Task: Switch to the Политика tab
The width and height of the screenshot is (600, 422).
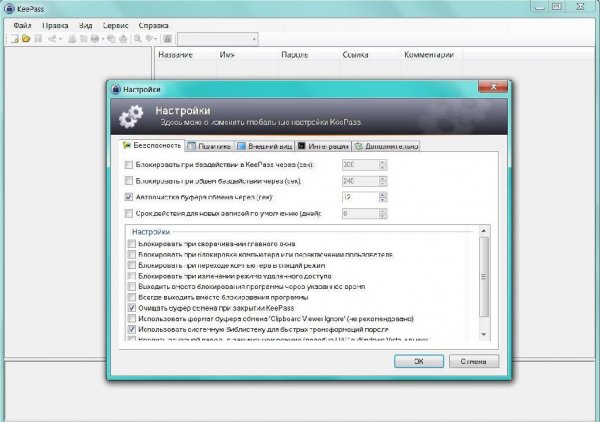Action: pyautogui.click(x=210, y=146)
